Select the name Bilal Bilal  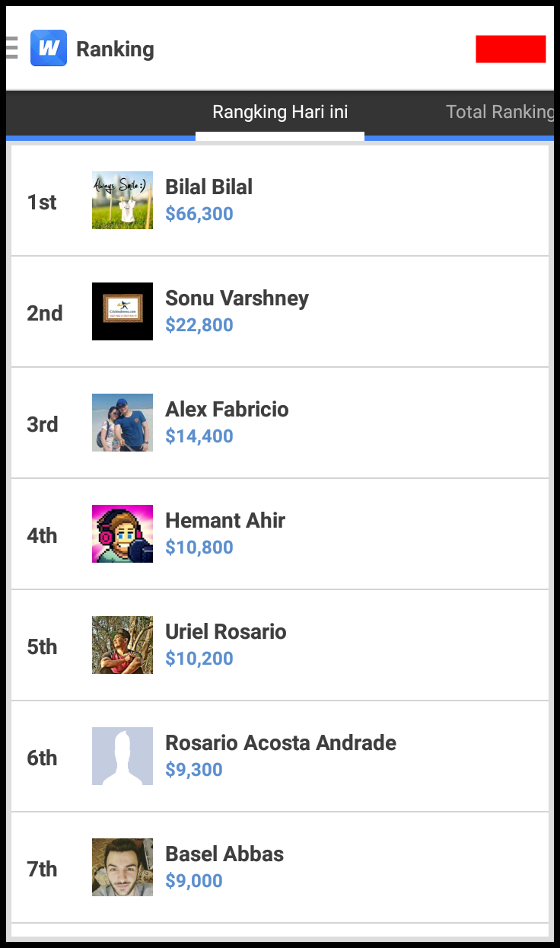click(x=209, y=187)
